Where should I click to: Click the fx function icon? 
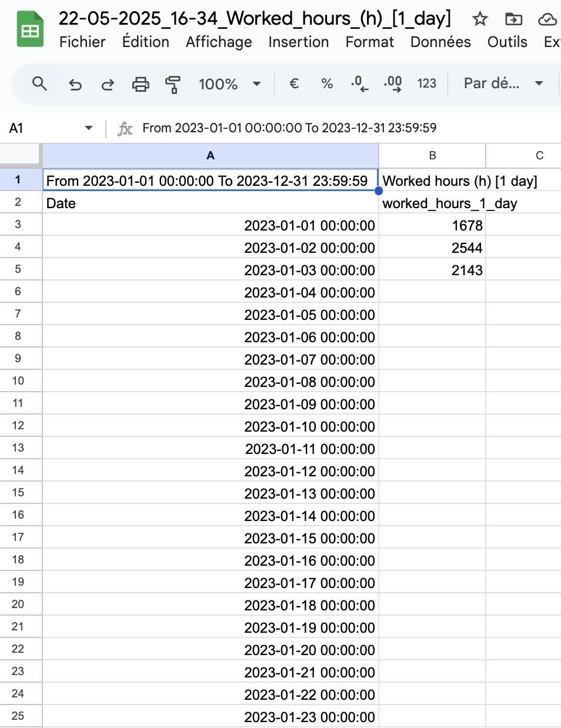coord(125,128)
